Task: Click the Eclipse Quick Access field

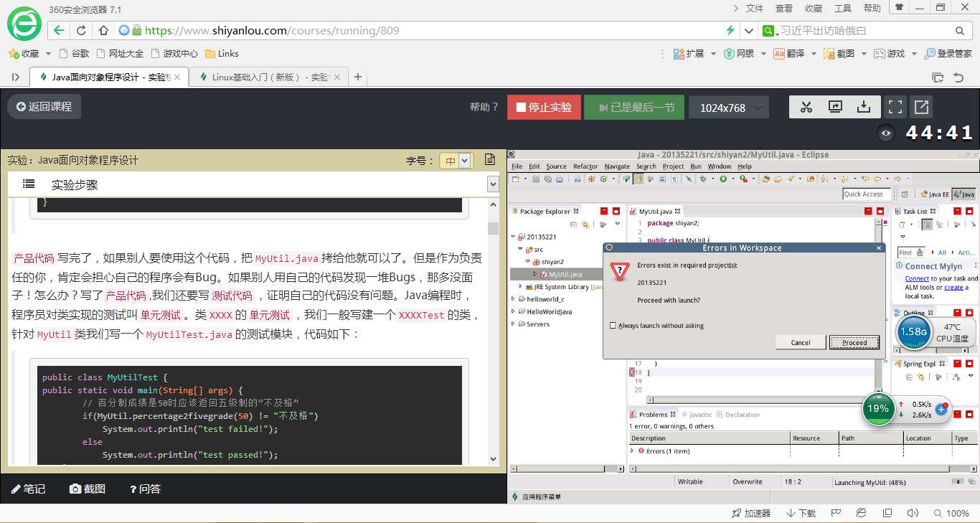Action: [867, 194]
